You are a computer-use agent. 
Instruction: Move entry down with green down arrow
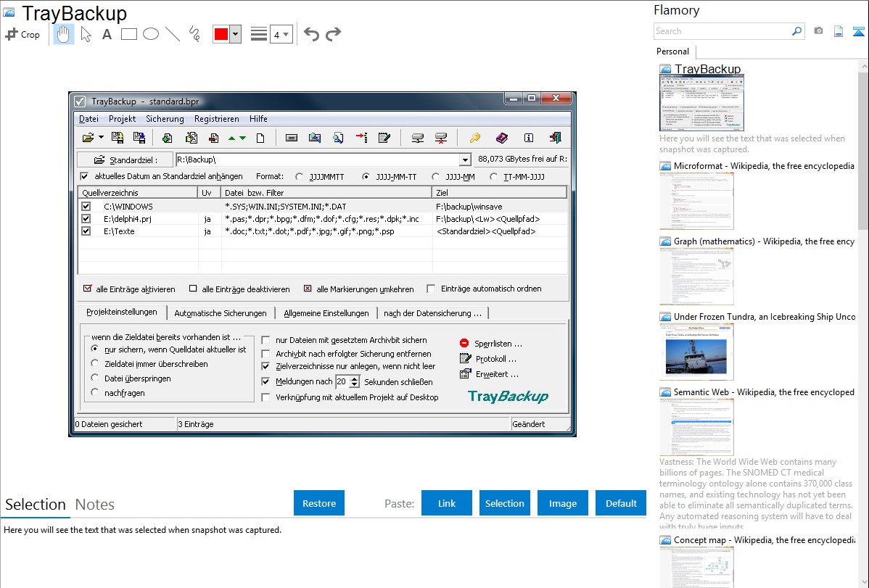[x=242, y=138]
